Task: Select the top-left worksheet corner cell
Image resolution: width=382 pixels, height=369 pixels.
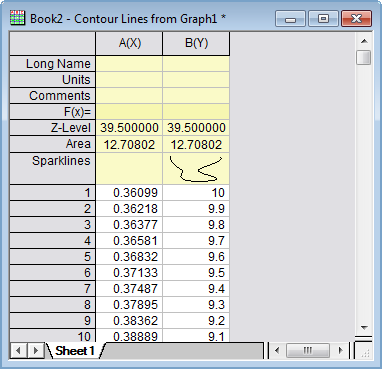Action: (x=53, y=43)
